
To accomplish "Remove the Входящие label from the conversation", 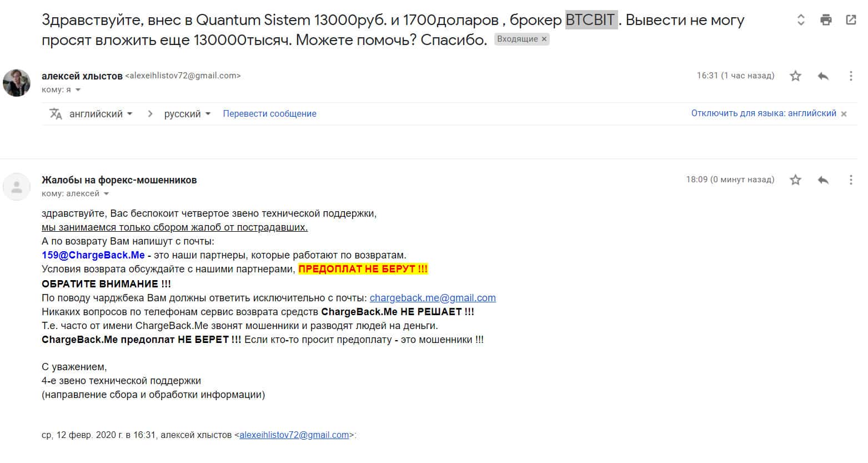I will click(544, 39).
